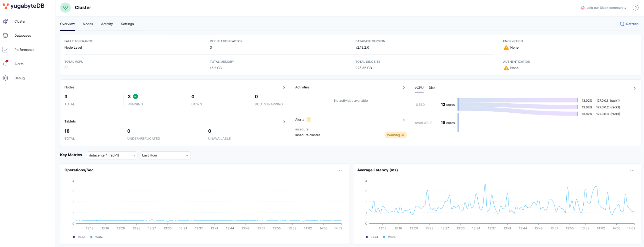Click the Warning badge on Insecure cluster
This screenshot has width=644, height=247.
(395, 135)
